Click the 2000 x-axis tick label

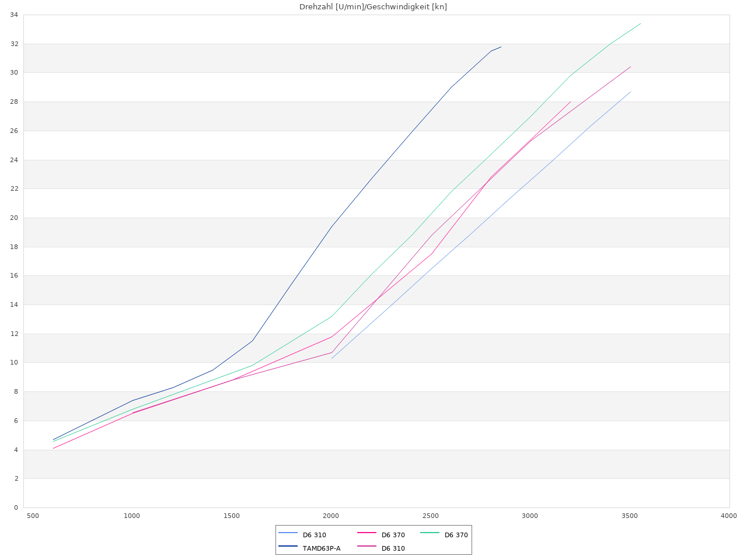click(x=331, y=516)
